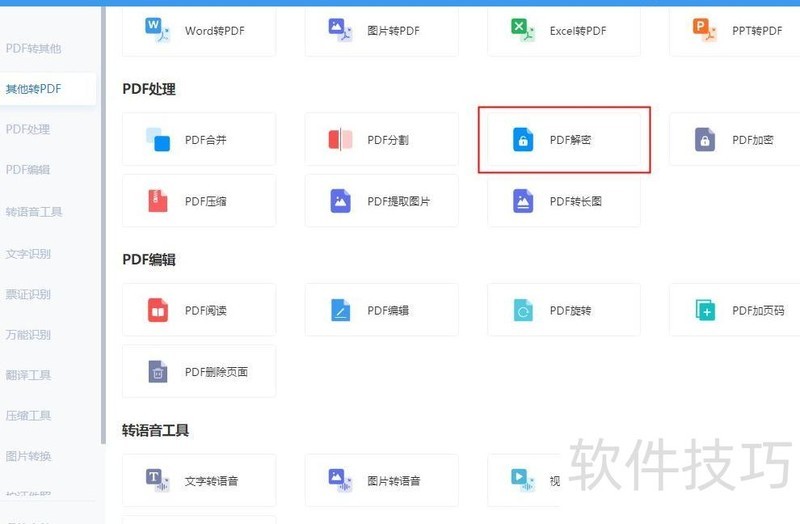Click the Excel转PDF icon

[522, 30]
